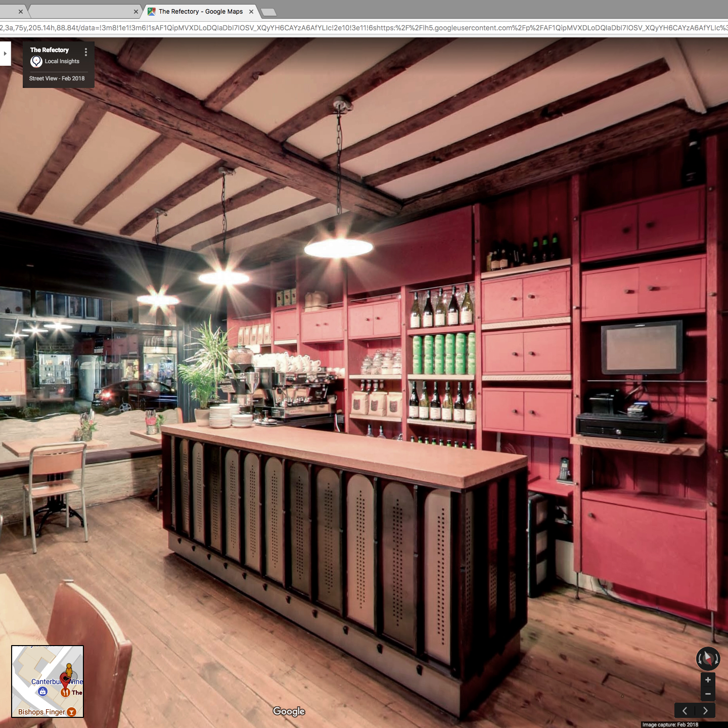Click the compass to reset heading
The width and height of the screenshot is (728, 728).
tap(708, 659)
